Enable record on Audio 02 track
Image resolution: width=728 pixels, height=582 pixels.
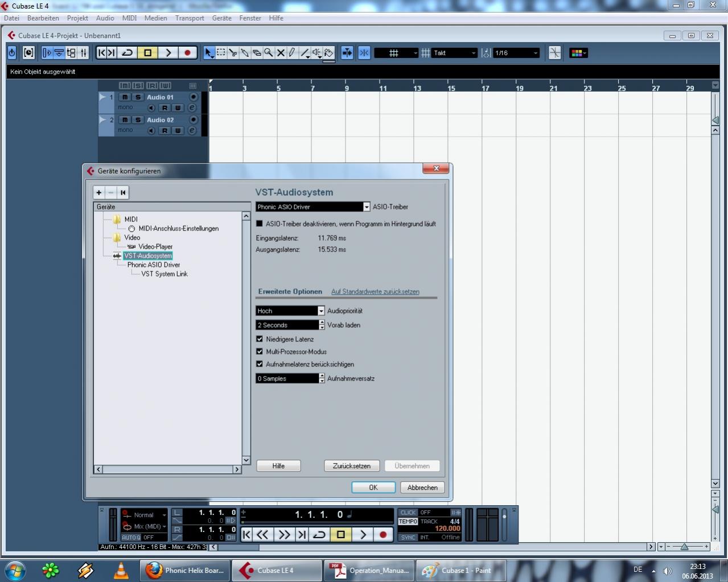tap(194, 119)
